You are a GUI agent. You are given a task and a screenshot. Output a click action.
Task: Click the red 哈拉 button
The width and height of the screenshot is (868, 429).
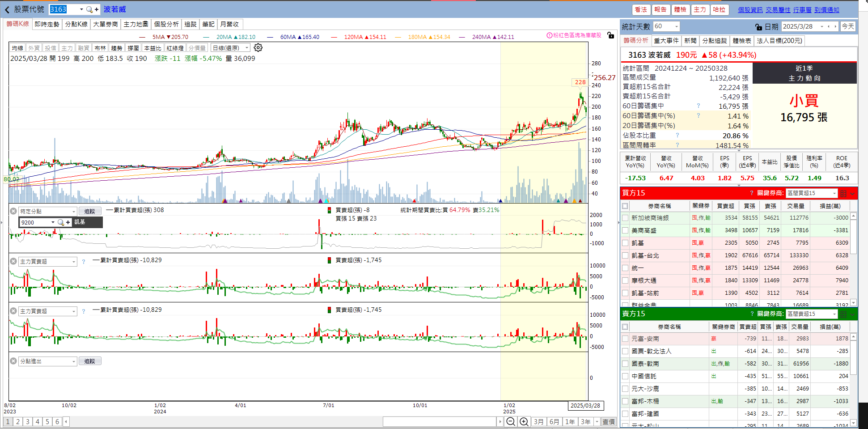[720, 10]
